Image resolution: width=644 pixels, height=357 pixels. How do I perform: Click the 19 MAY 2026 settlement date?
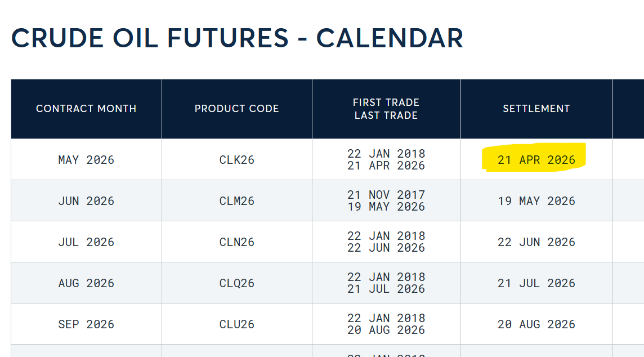coord(536,201)
